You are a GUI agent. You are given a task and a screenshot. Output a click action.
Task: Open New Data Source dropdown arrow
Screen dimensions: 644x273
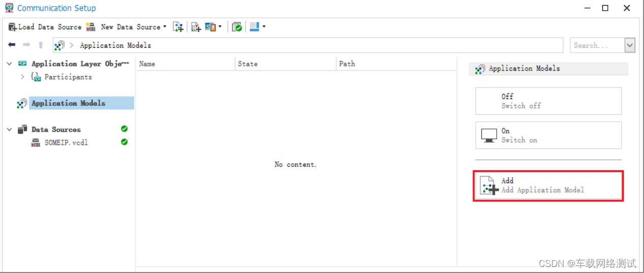coord(165,27)
